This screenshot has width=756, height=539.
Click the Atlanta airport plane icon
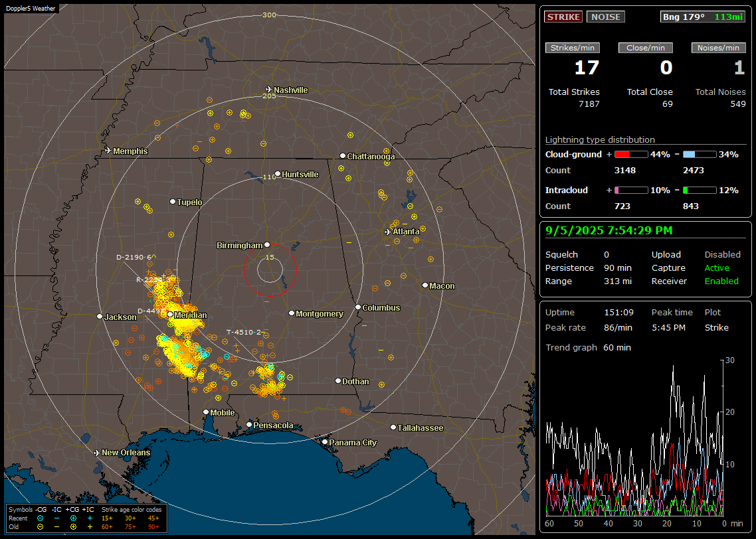click(388, 232)
